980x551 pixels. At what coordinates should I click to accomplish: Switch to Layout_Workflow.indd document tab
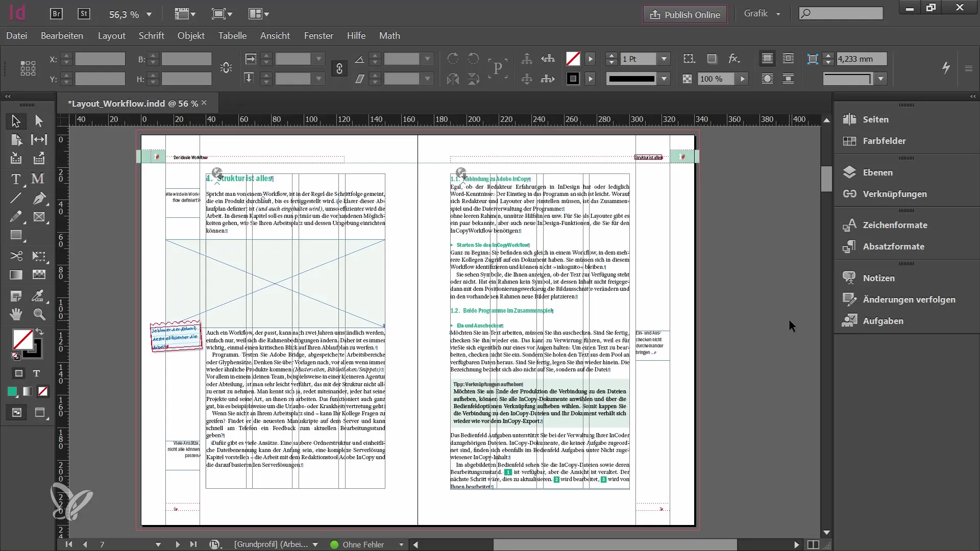pos(133,104)
